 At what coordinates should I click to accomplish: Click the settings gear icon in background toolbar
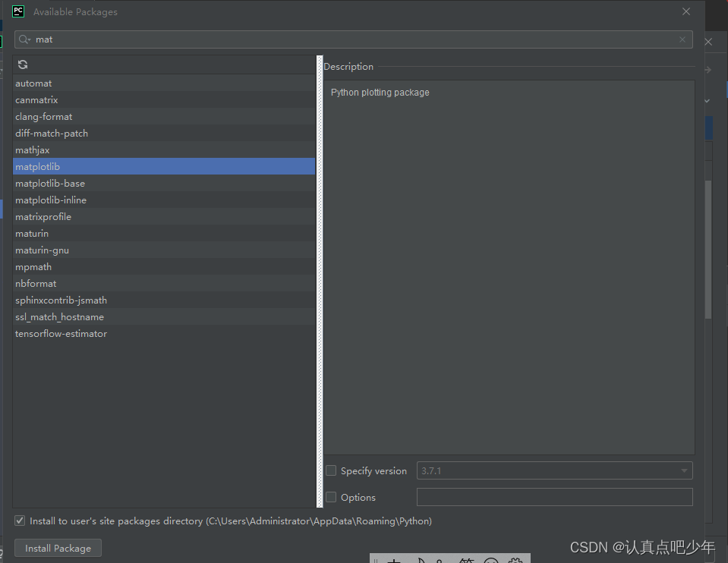[x=515, y=560]
